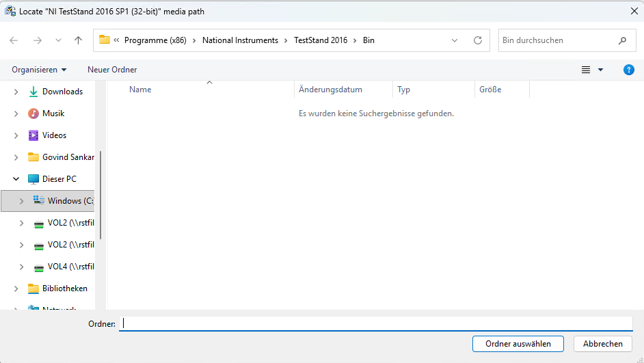
Task: Expand the Musik tree node
Action: click(16, 113)
